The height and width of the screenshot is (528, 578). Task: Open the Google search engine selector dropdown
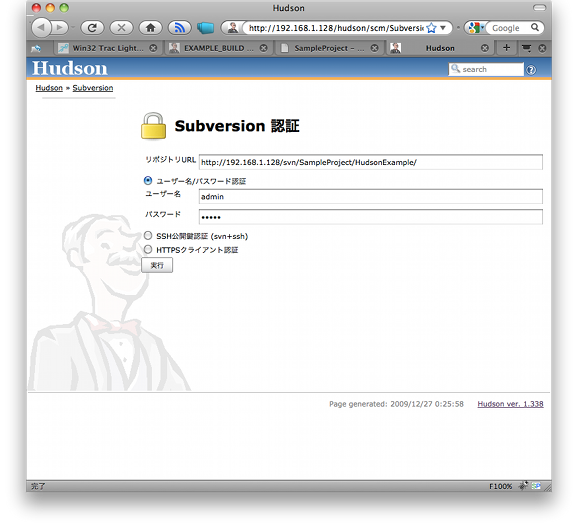476,28
